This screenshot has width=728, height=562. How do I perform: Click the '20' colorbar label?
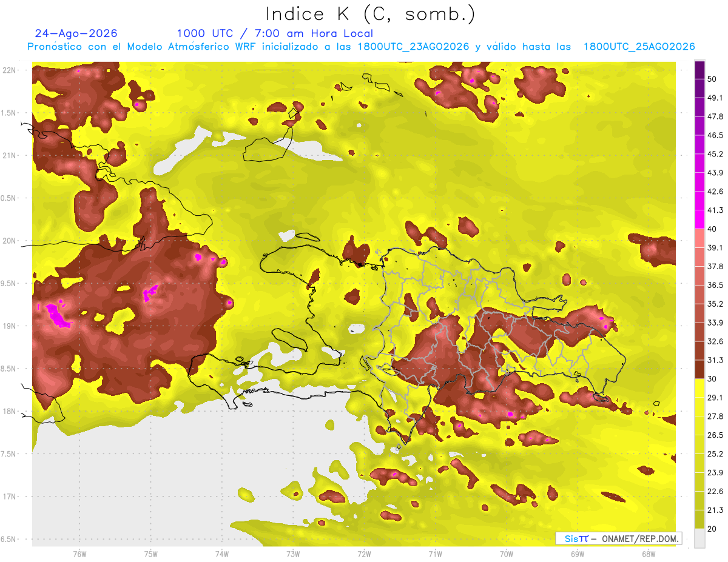point(712,528)
